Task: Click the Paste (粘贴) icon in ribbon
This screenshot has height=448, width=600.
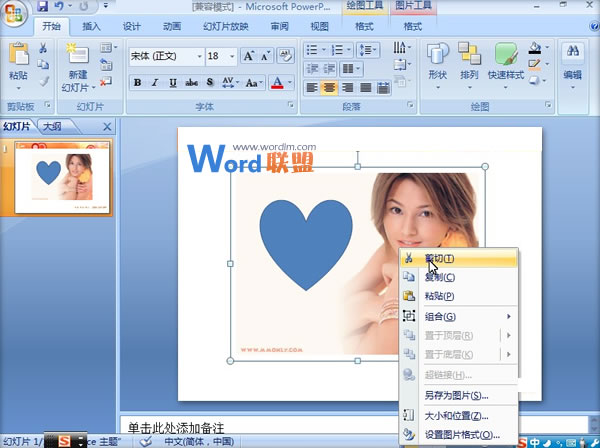Action: 18,55
